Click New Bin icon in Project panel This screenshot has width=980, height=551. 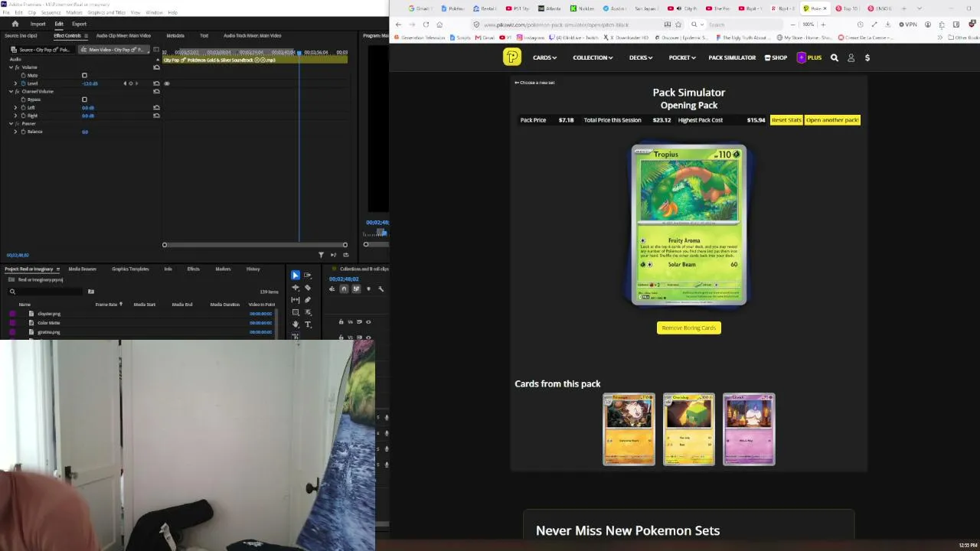pos(90,292)
